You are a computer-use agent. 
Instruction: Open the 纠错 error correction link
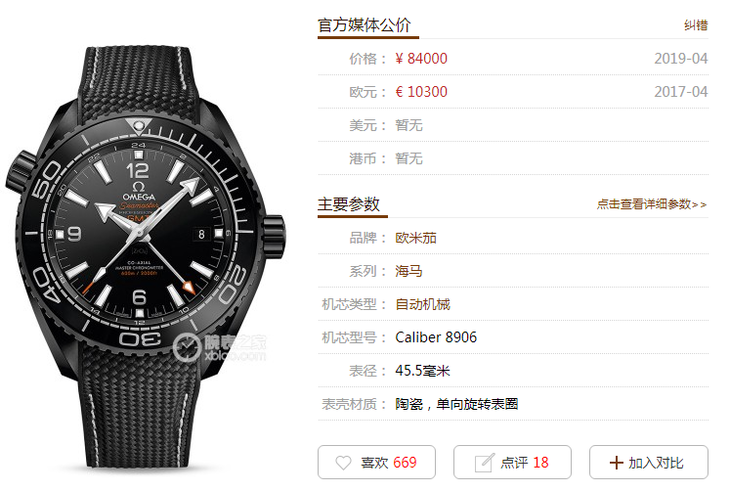point(696,25)
